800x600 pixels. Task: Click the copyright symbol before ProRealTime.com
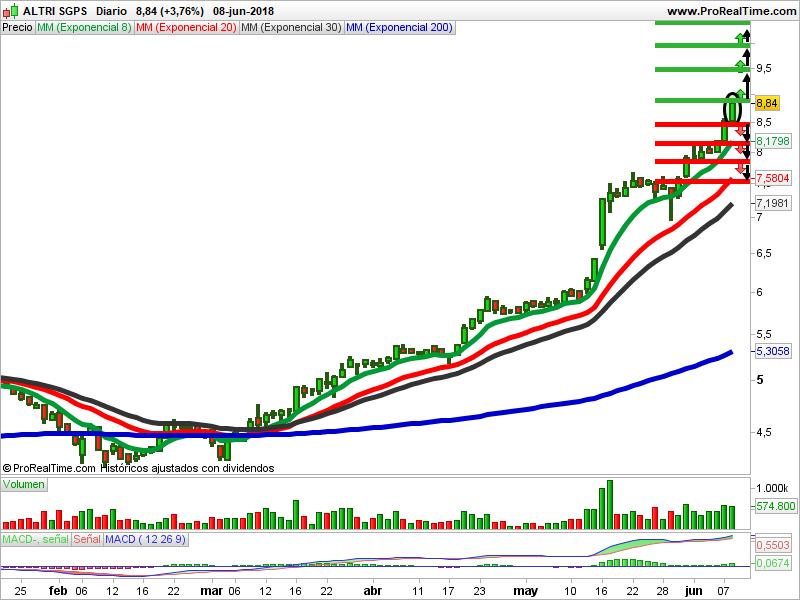[7, 468]
